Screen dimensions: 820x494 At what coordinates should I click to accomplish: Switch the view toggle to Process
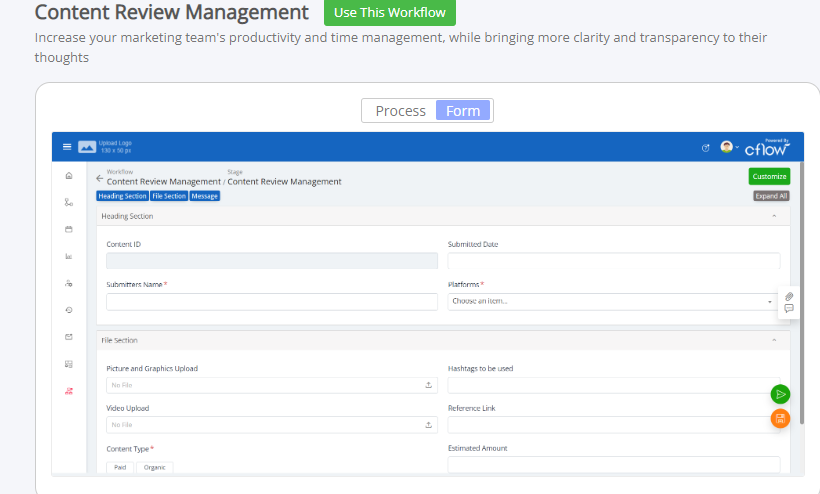(x=400, y=111)
